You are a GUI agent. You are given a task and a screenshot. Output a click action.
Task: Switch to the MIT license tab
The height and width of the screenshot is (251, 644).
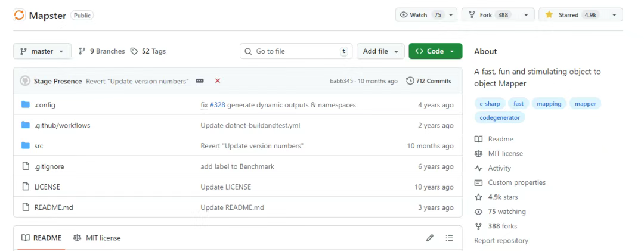97,238
